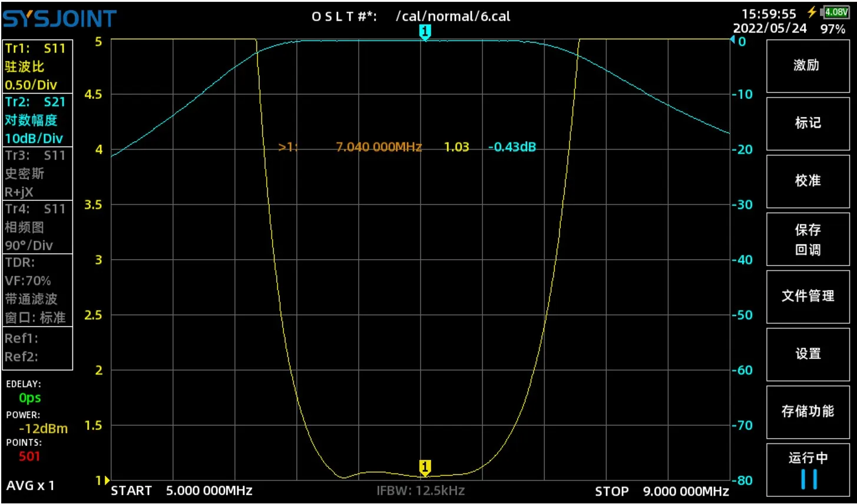Click the 97% battery percentage
The height and width of the screenshot is (504, 857).
click(x=833, y=29)
